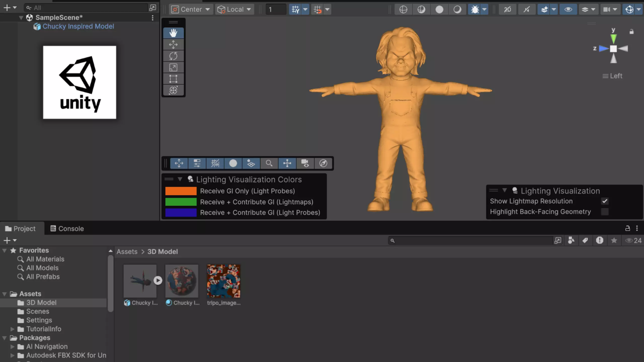Image resolution: width=644 pixels, height=362 pixels.
Task: Open the Gizmos dropdown arrow
Action: pos(639,9)
